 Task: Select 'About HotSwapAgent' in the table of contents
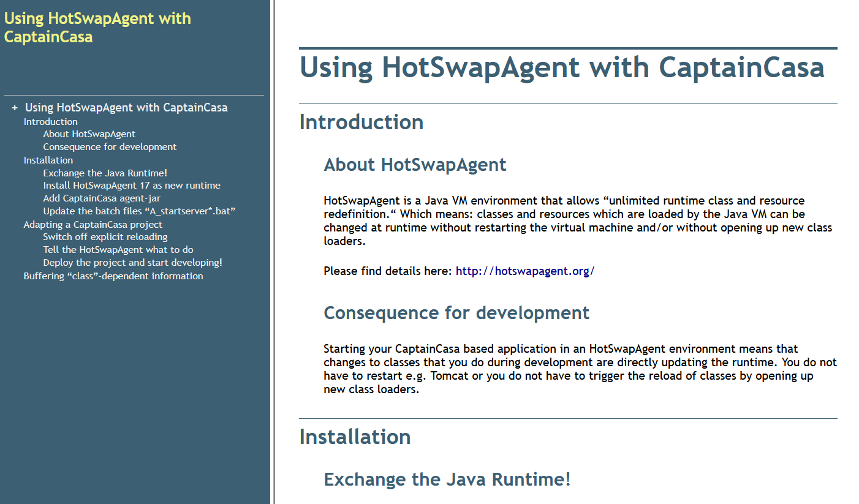coord(89,134)
